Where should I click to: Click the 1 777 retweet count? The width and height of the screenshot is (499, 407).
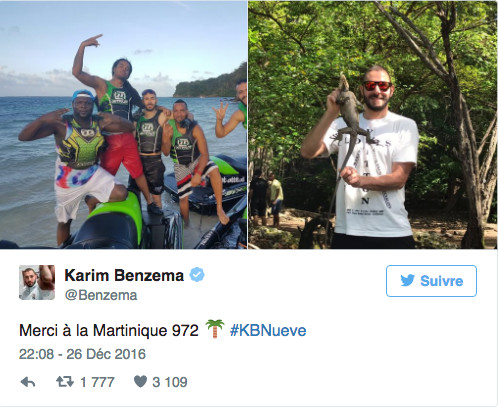pyautogui.click(x=97, y=382)
